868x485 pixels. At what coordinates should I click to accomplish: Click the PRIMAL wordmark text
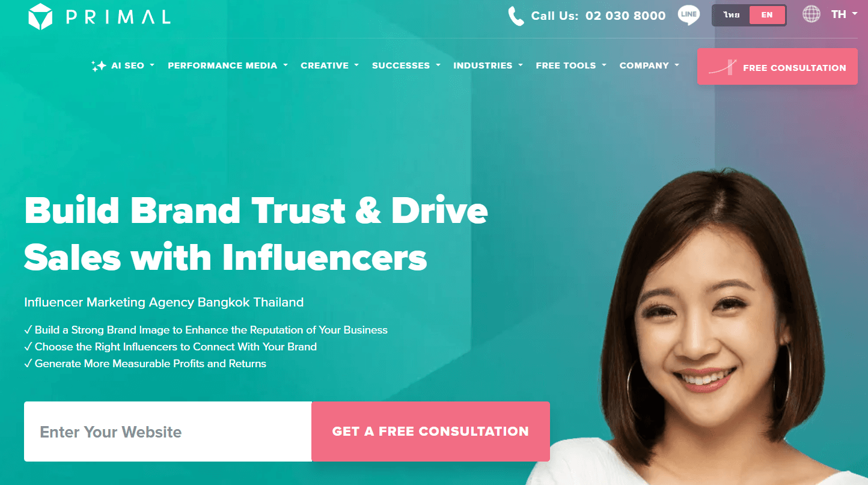point(118,16)
